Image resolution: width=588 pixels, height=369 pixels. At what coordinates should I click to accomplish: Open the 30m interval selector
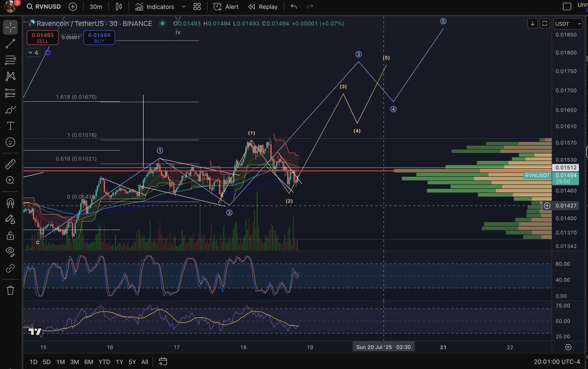(x=96, y=7)
